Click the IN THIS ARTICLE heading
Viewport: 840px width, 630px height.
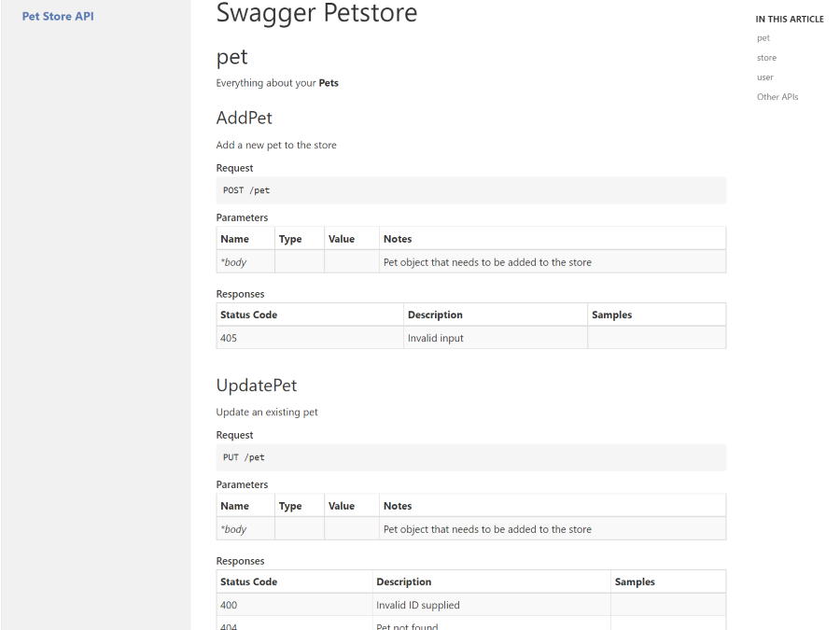click(789, 19)
